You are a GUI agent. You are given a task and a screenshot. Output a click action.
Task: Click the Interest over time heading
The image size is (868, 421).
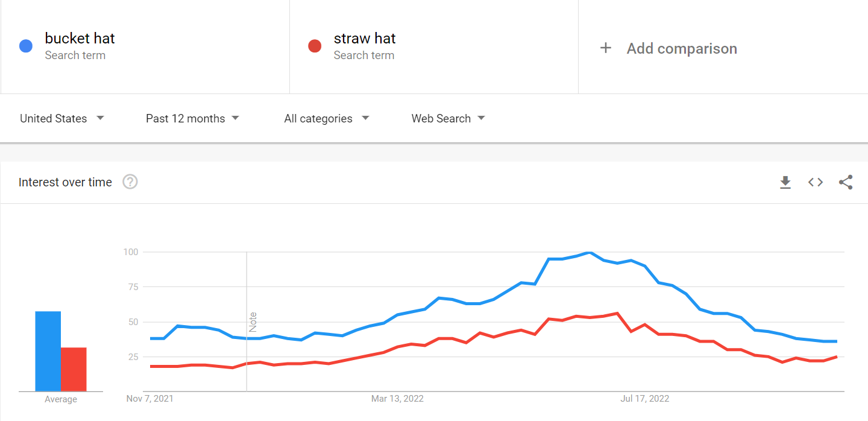pyautogui.click(x=65, y=182)
